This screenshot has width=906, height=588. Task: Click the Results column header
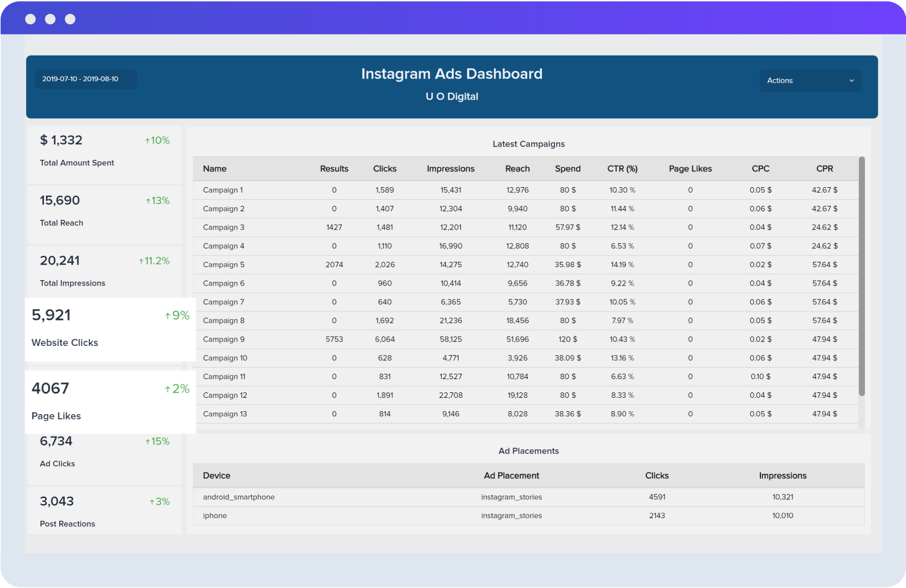click(334, 169)
